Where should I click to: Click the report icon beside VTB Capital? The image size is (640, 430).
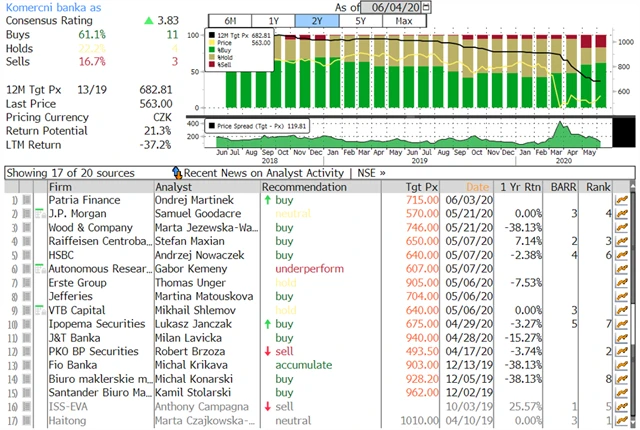(39, 310)
